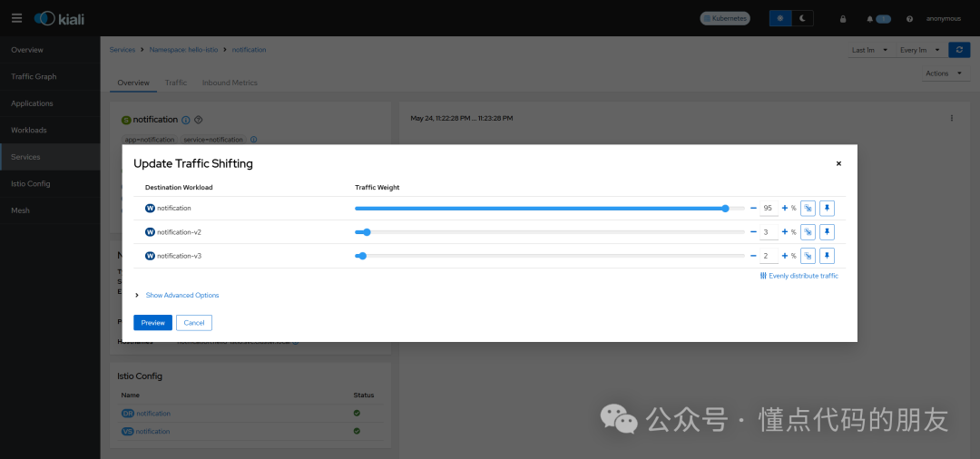Pin the weight of notification-v2
Viewport: 980px width, 459px height.
click(x=827, y=231)
